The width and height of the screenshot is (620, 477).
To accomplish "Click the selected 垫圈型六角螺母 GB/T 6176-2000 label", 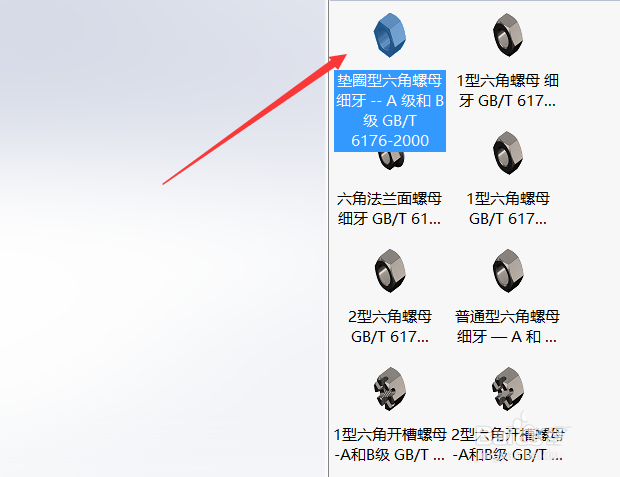I will click(390, 111).
